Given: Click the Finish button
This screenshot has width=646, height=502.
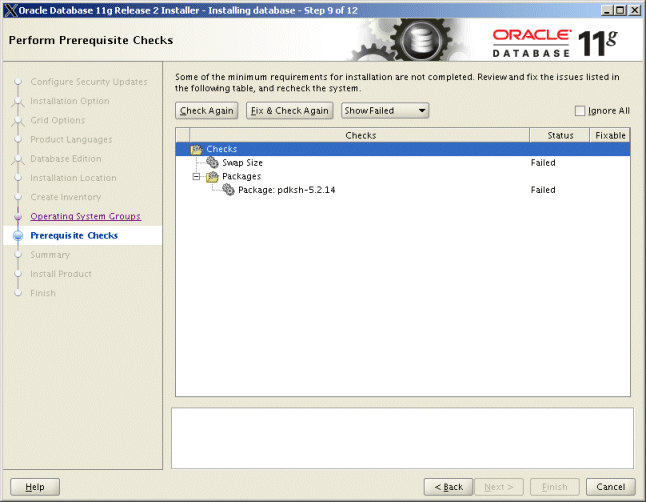Looking at the screenshot, I should pos(555,487).
